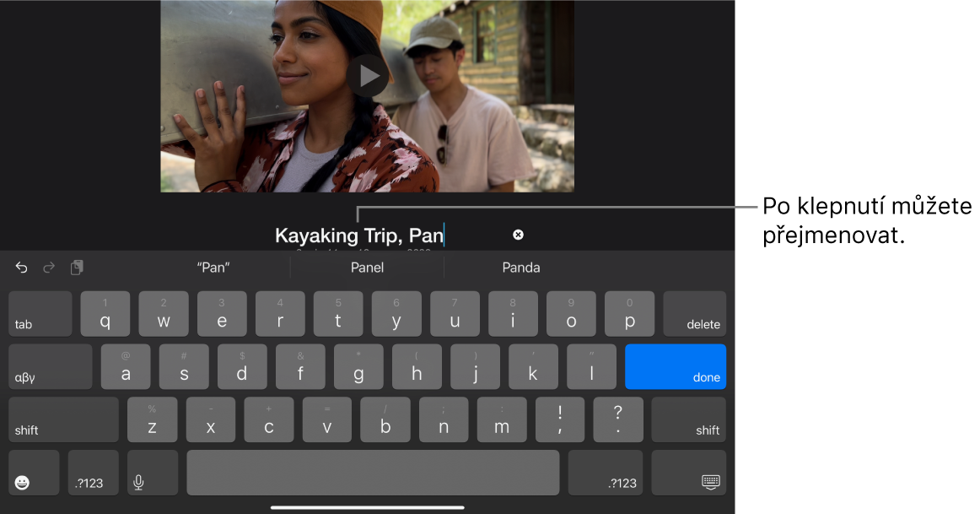The image size is (980, 514).
Task: Tap the space bar
Action: coord(373,473)
